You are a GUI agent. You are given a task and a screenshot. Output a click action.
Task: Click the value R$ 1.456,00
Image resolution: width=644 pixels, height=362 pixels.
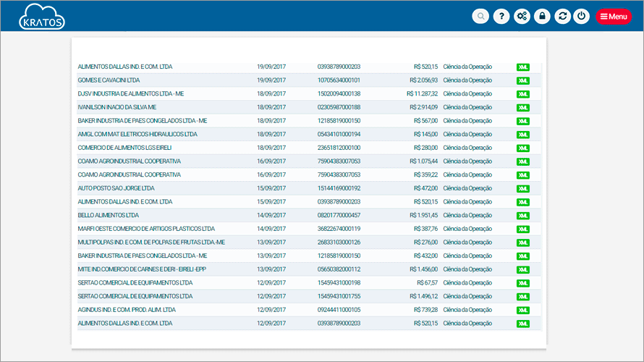(x=424, y=269)
